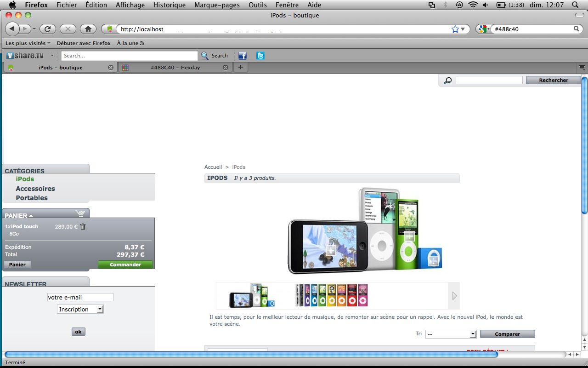Image resolution: width=588 pixels, height=368 pixels.
Task: Click the horizontal page scrollbar
Action: 251,355
